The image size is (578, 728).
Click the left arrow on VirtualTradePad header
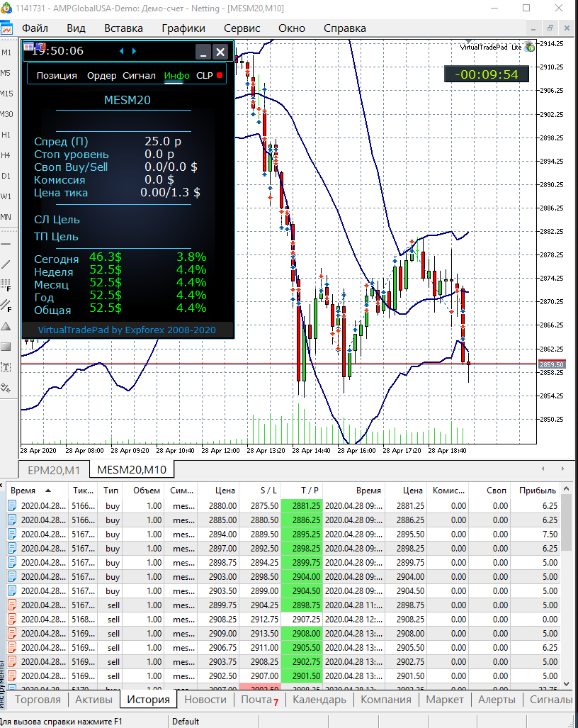pyautogui.click(x=122, y=51)
